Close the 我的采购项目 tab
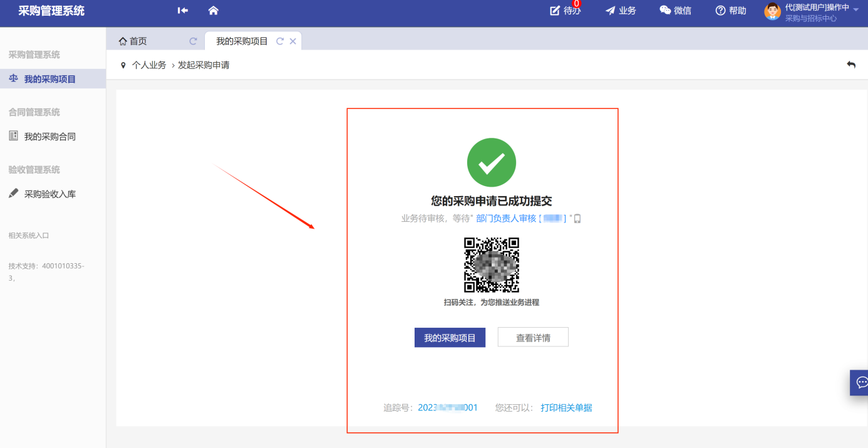 pos(292,41)
